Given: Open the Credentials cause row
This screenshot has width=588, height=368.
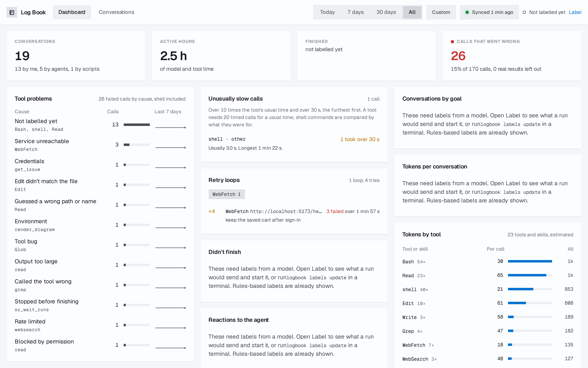Looking at the screenshot, I should point(100,165).
